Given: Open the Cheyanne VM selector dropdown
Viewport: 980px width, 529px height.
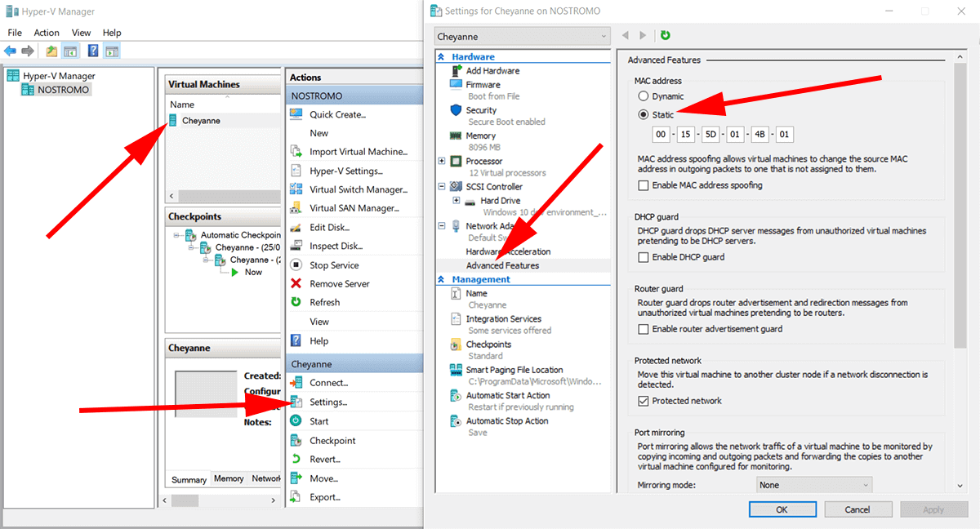Looking at the screenshot, I should click(x=523, y=37).
